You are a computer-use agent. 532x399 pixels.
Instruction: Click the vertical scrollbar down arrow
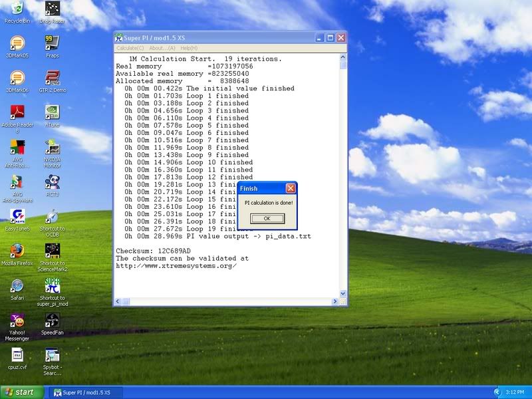342,294
